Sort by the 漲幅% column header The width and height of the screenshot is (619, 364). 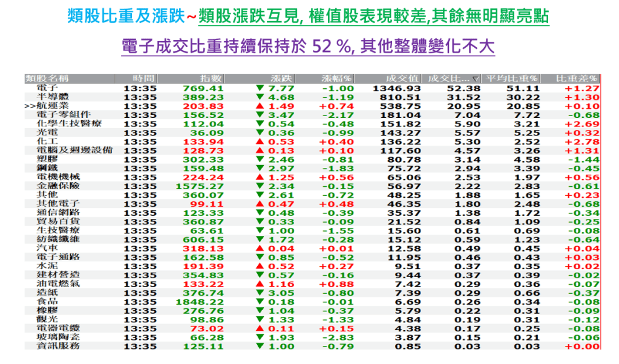337,79
